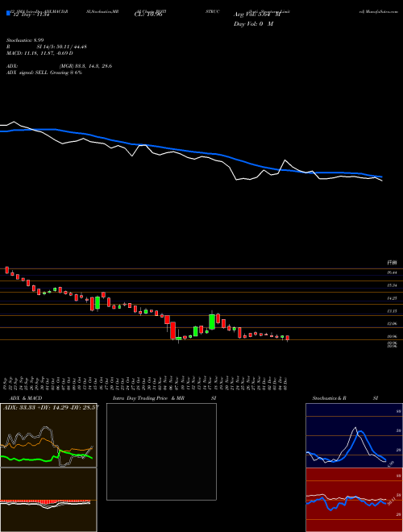
Task: Click the "Stochastics & R SI" panel title
Action: pos(345,398)
